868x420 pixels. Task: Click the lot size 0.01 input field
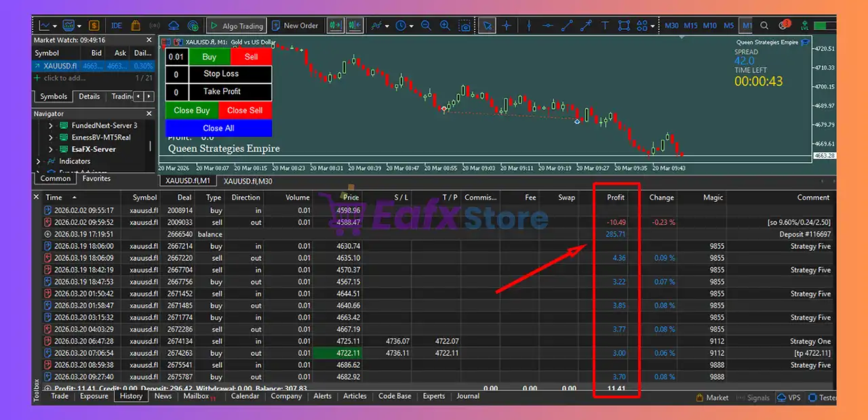(x=176, y=57)
